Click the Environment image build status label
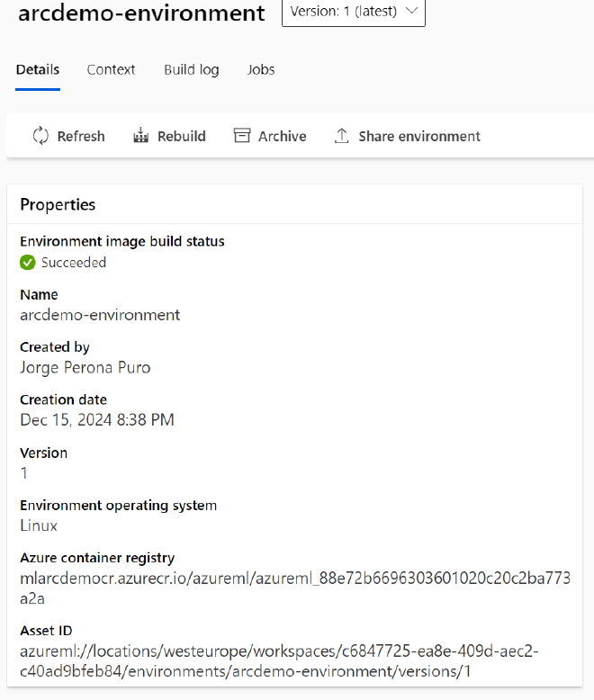This screenshot has width=594, height=700. (x=121, y=241)
